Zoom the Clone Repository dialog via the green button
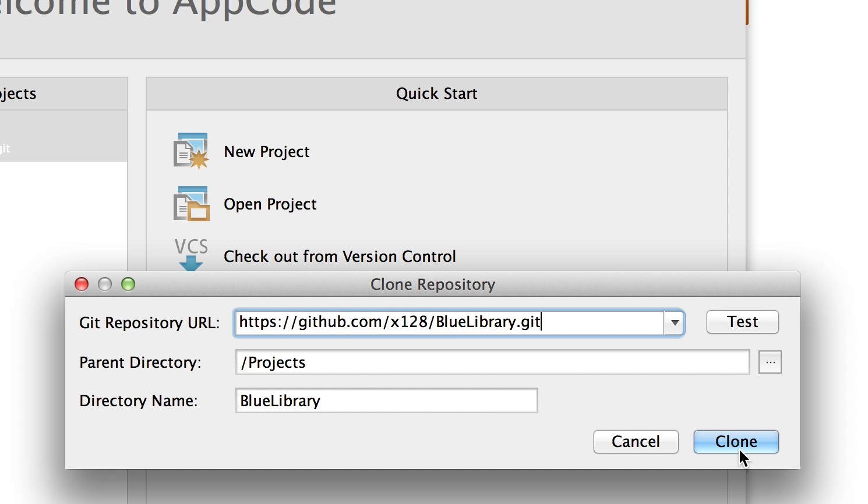 pos(128,284)
